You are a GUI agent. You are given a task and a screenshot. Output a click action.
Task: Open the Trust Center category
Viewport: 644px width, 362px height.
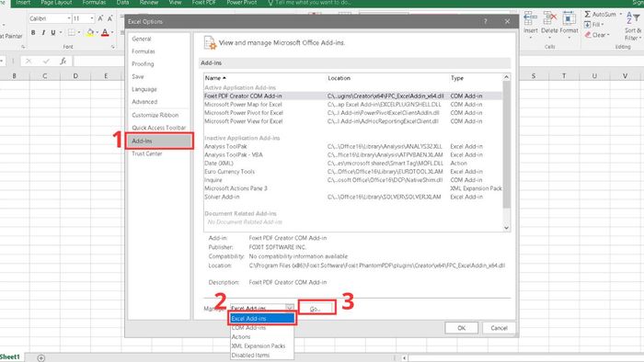coord(159,153)
